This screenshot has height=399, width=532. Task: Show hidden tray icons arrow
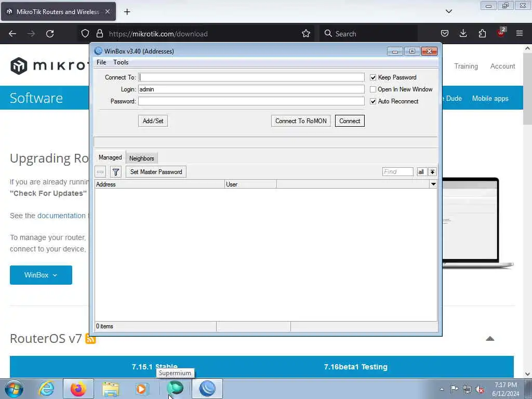[442, 389]
